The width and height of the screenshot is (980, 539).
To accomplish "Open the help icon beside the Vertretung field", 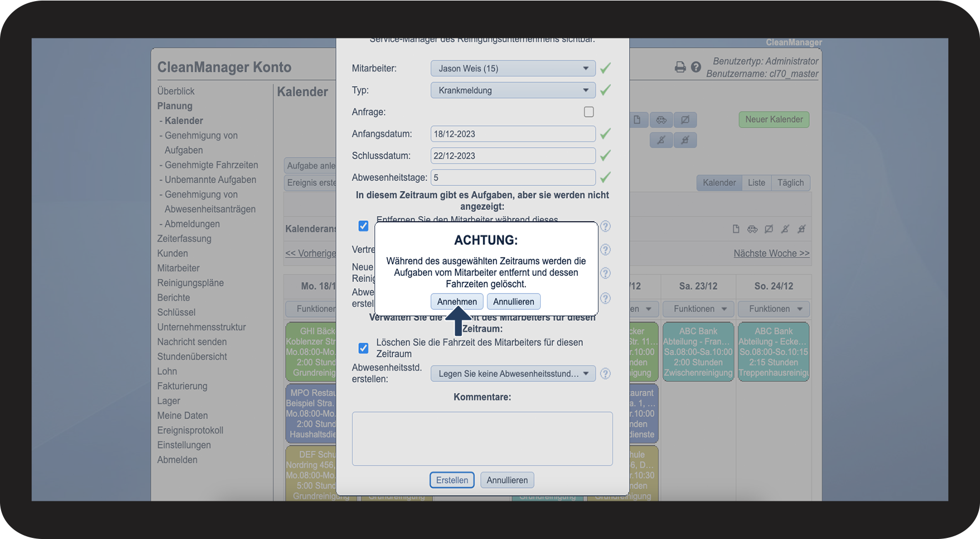I will pyautogui.click(x=606, y=250).
